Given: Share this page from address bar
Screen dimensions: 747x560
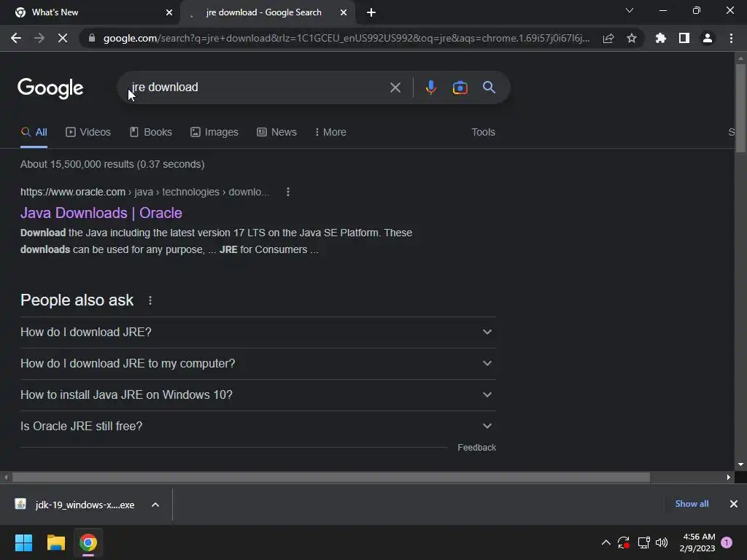Looking at the screenshot, I should pos(608,38).
